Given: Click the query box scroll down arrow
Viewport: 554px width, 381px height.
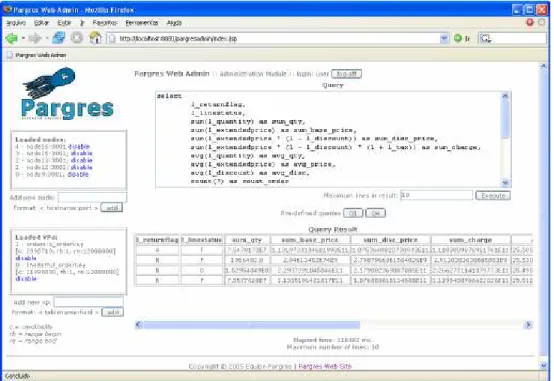Looking at the screenshot, I should click(505, 183).
